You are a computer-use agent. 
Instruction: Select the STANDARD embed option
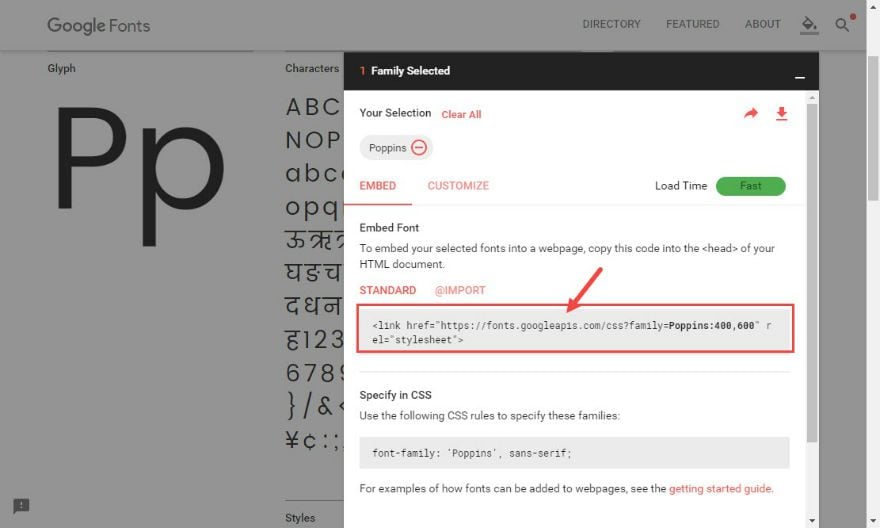(387, 290)
